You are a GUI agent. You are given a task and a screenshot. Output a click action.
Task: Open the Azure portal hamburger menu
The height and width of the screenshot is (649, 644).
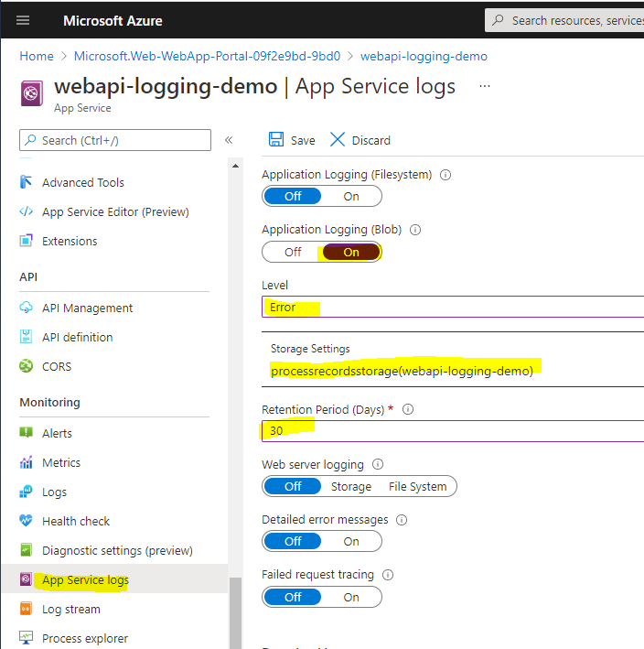tap(23, 20)
